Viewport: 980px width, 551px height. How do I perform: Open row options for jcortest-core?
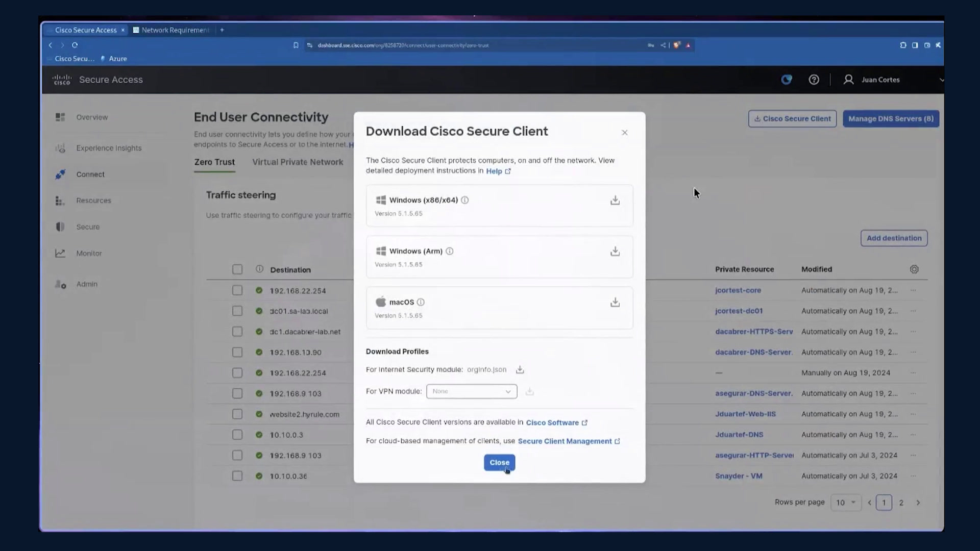pos(913,290)
